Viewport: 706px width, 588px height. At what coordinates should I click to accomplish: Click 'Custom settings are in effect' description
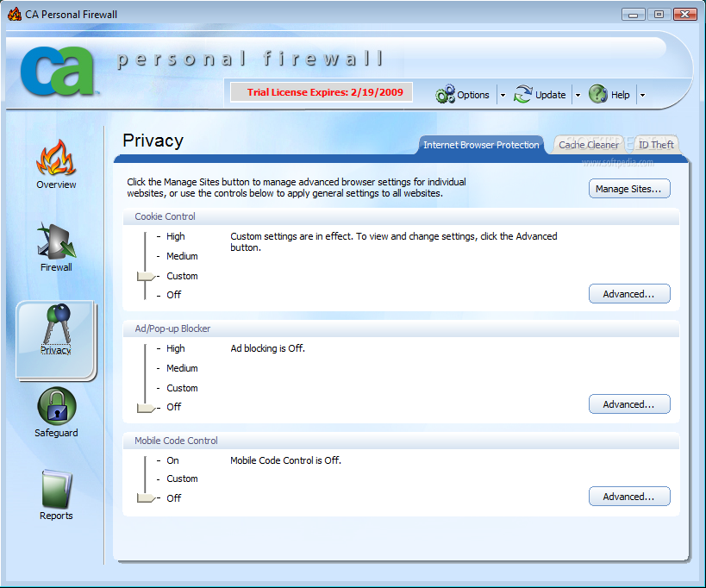394,241
